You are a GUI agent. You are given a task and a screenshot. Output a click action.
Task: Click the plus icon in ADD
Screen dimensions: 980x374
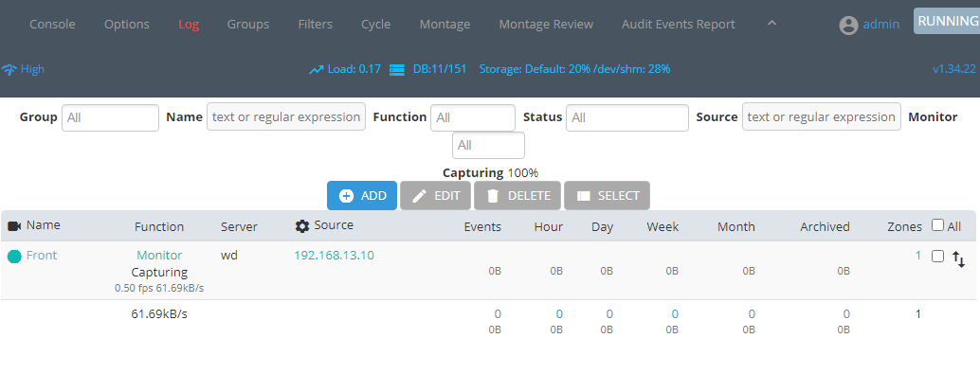click(346, 196)
